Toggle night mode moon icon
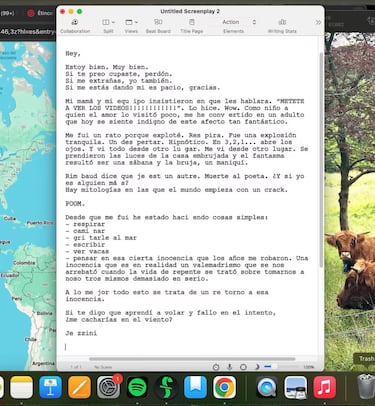 pyautogui.click(x=257, y=367)
